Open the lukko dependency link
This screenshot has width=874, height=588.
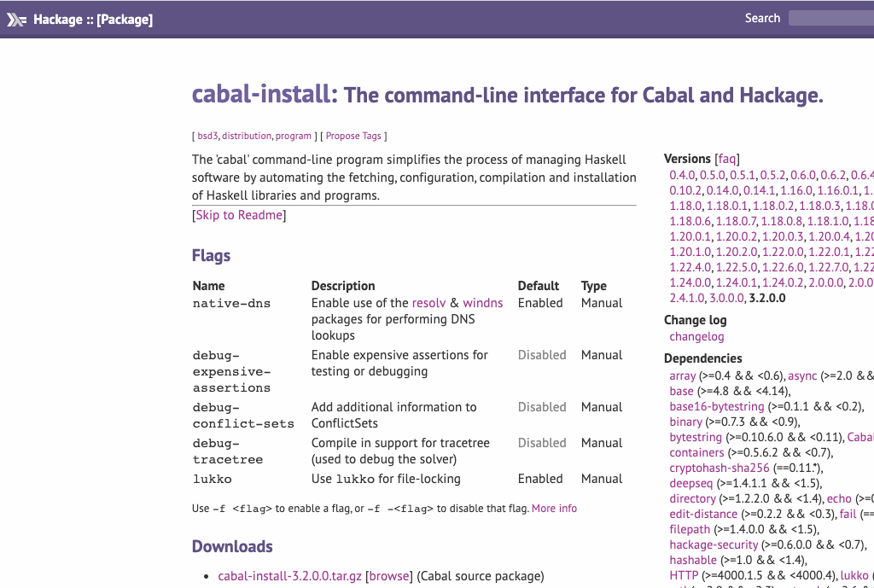854,575
